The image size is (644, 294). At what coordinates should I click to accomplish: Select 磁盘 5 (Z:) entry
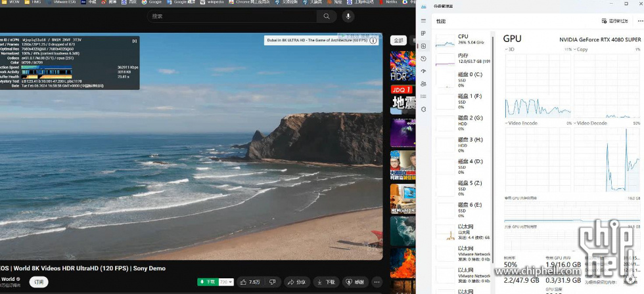point(464,188)
